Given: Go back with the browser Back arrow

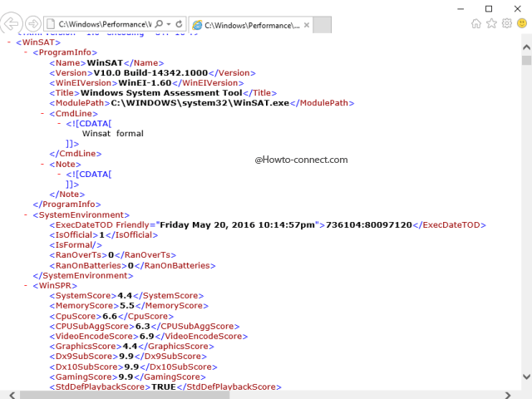Looking at the screenshot, I should (x=11, y=24).
